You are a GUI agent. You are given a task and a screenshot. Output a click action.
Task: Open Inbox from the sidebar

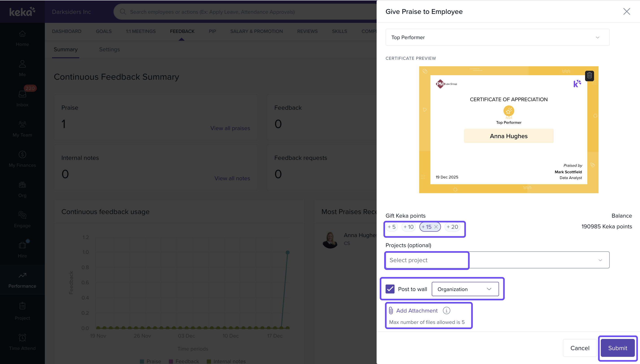click(22, 98)
